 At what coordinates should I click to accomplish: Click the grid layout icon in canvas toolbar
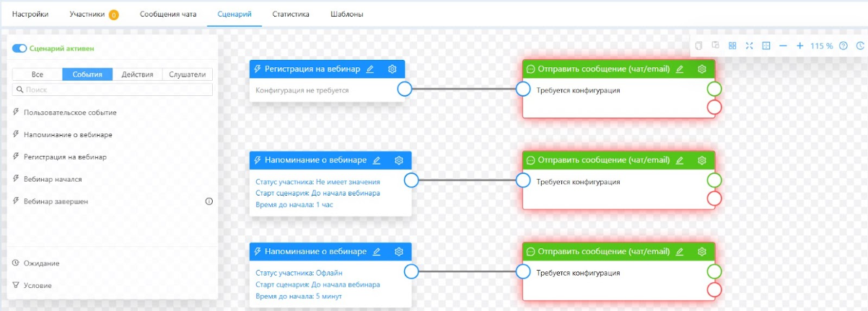[732, 45]
